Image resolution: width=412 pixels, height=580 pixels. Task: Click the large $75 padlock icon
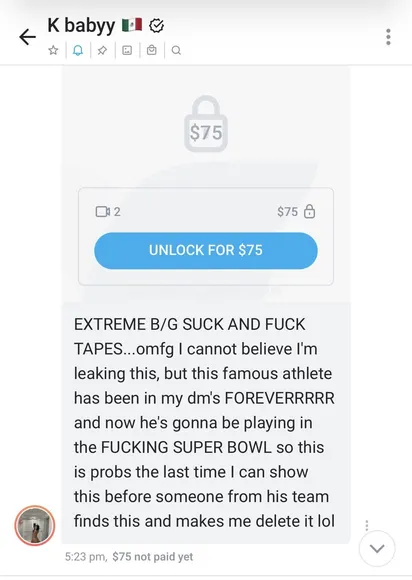point(206,124)
